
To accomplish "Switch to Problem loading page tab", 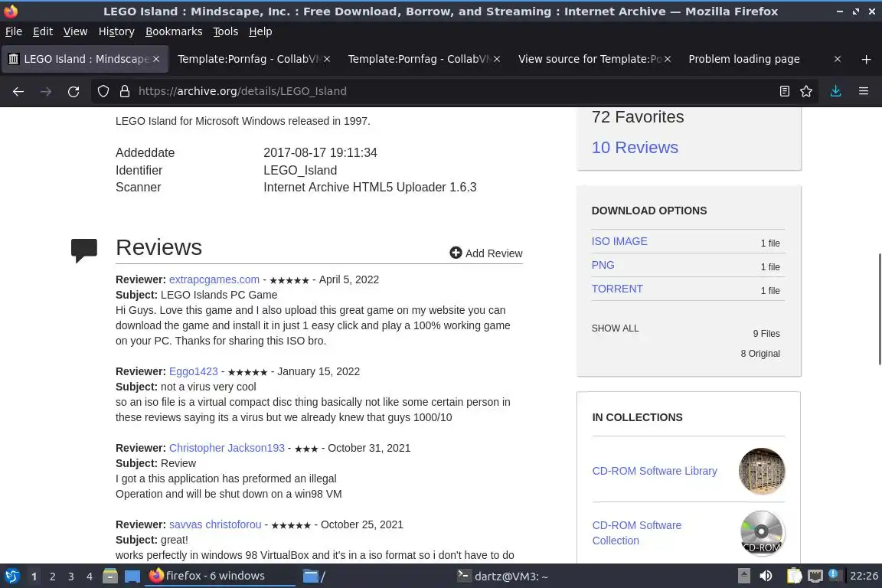I will pos(744,59).
